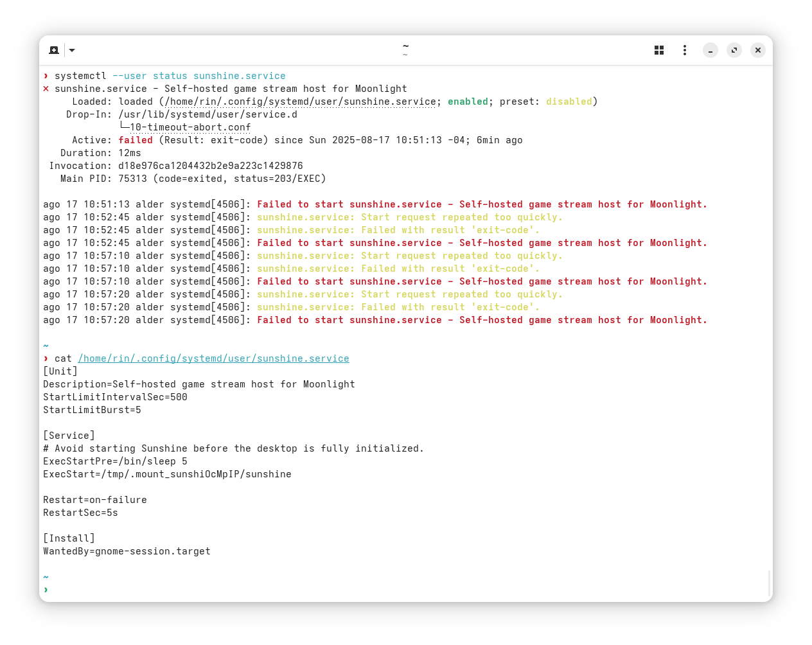Click the '[Unit]' section header
Screen dimensions: 812x645
click(x=60, y=371)
